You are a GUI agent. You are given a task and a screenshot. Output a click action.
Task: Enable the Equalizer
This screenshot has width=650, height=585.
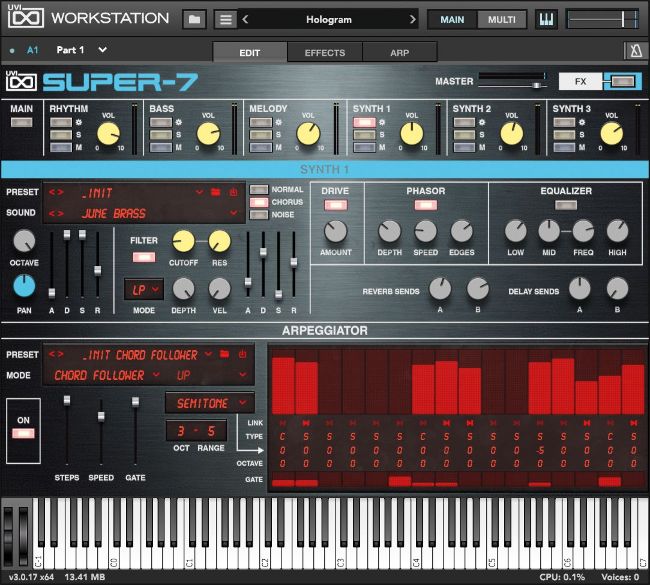coord(566,205)
